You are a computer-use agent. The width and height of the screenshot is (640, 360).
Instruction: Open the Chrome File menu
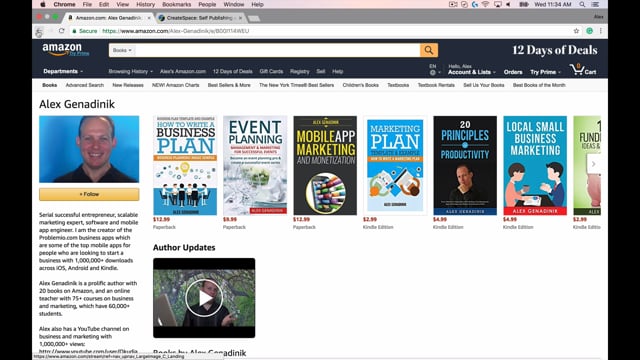(x=87, y=4)
